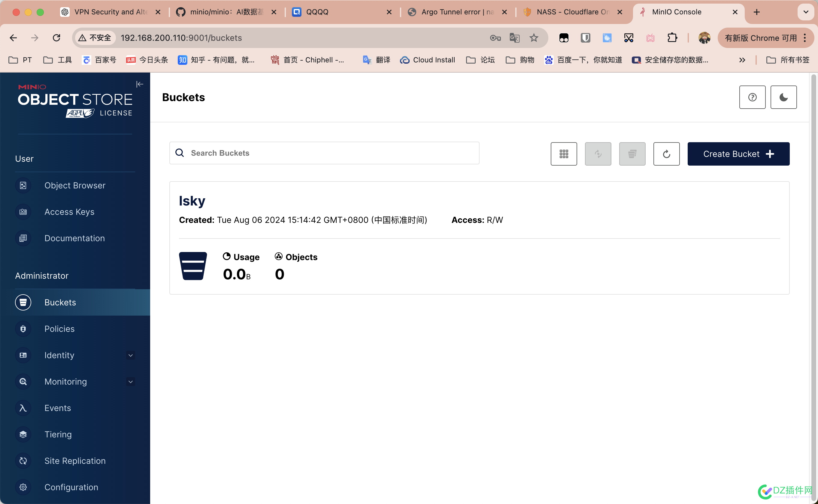Open the Configuration settings in sidebar

click(72, 487)
